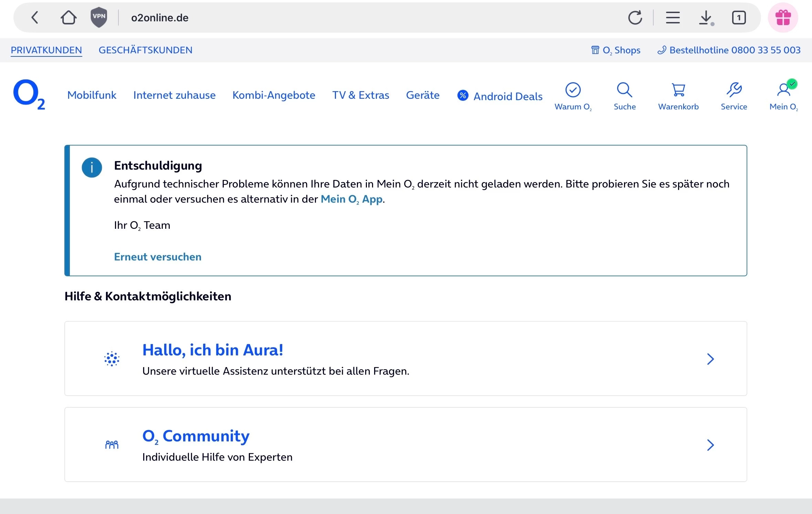Open the O2 Community heading link
The width and height of the screenshot is (812, 514).
[x=196, y=436]
